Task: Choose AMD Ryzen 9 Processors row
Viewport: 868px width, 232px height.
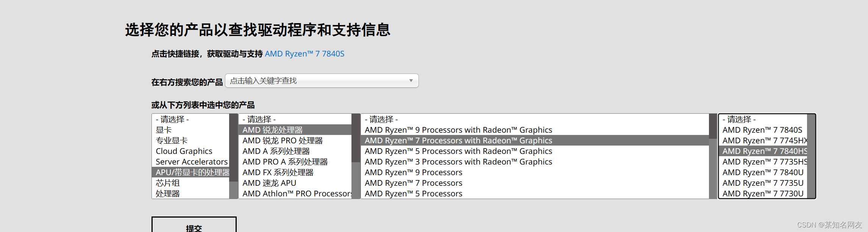Action: pyautogui.click(x=535, y=172)
